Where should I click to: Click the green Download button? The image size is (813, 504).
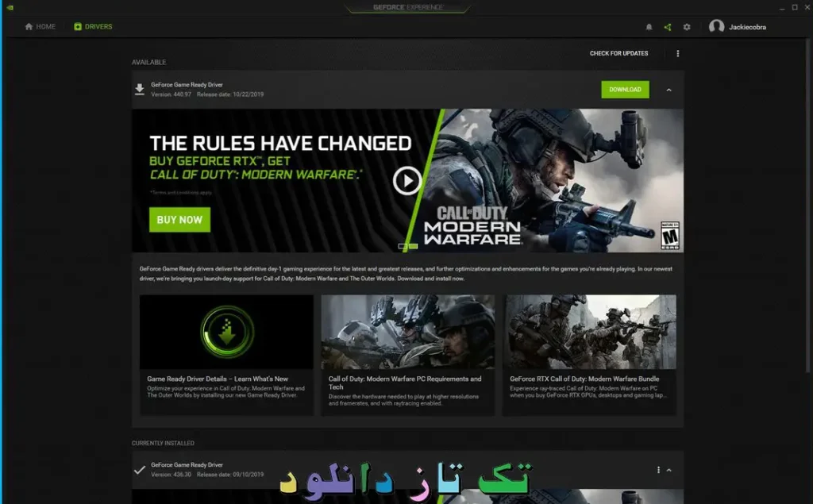pos(625,89)
